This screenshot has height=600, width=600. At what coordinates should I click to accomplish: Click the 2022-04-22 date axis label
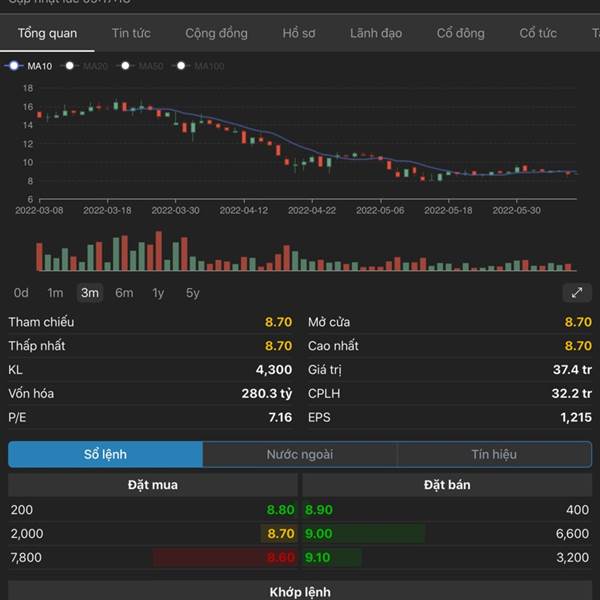pos(312,210)
